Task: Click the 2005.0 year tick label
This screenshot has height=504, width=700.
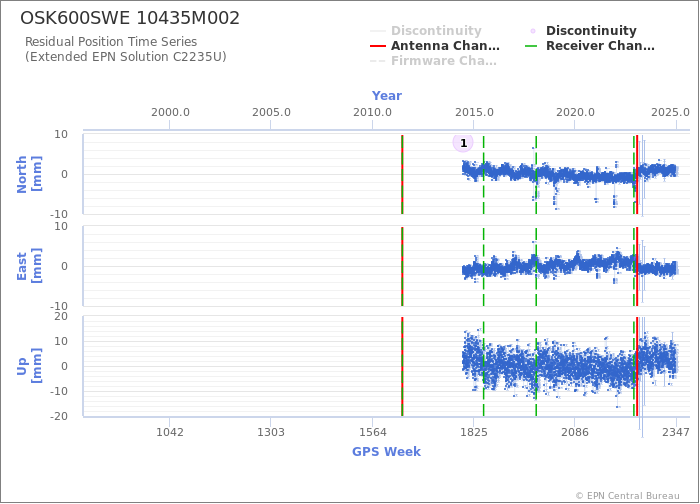Action: [271, 112]
